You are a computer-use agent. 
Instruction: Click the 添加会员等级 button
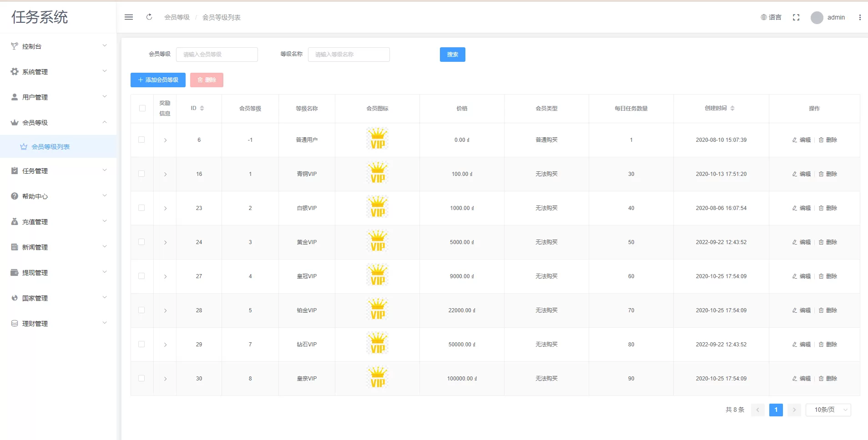[158, 80]
